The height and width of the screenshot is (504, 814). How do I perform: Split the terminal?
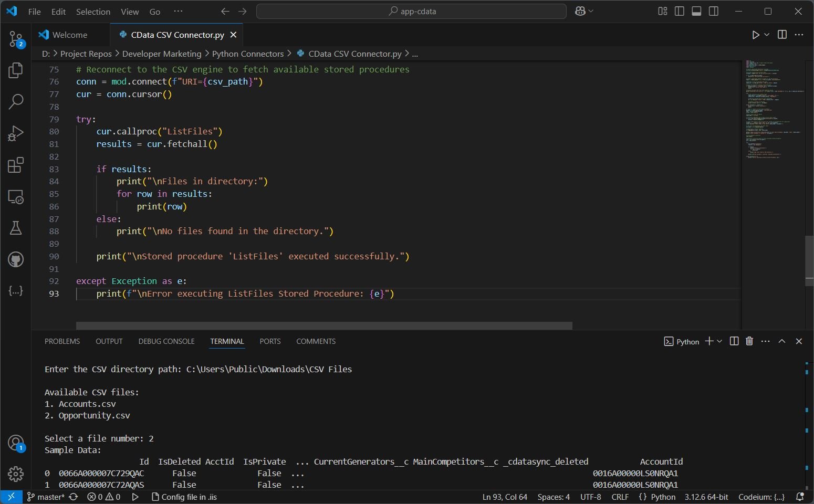734,341
